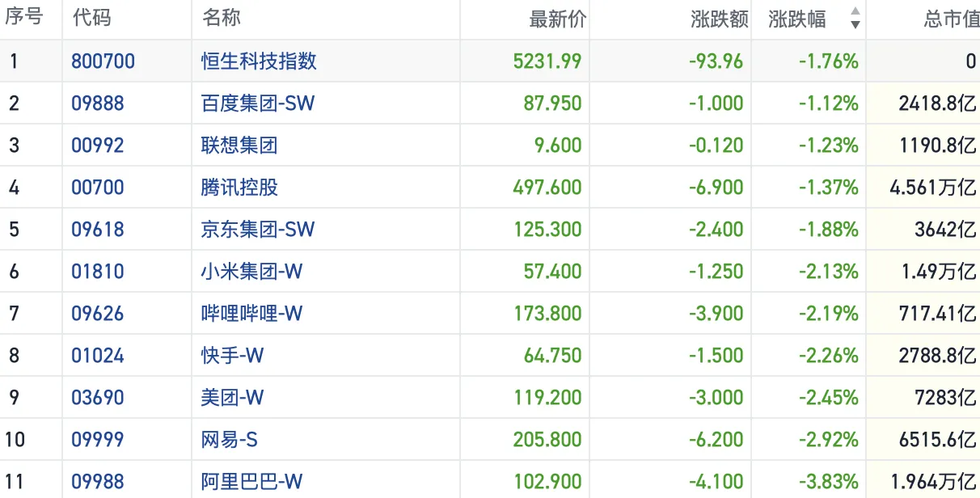The width and height of the screenshot is (980, 498).
Task: Open 京东集团-SW stock page
Action: pos(258,230)
